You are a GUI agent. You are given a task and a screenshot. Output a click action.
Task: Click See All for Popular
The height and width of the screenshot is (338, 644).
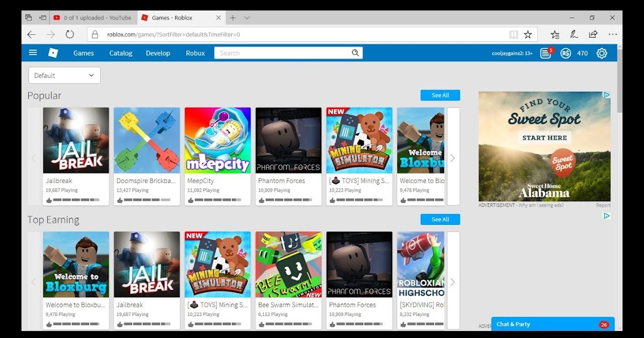tap(440, 95)
